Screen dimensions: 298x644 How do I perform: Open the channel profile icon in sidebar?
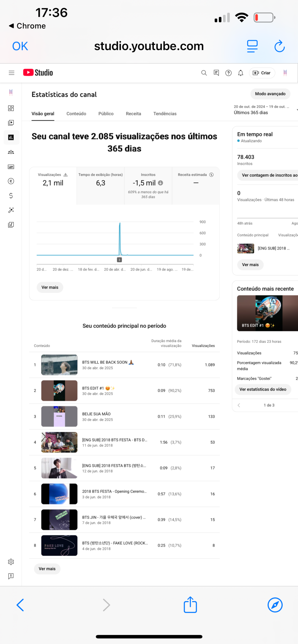(x=11, y=92)
